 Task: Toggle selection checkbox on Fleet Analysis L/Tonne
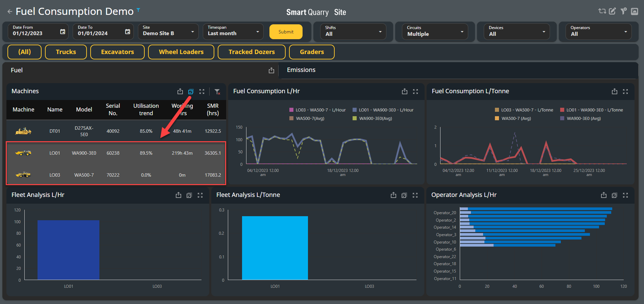[404, 195]
